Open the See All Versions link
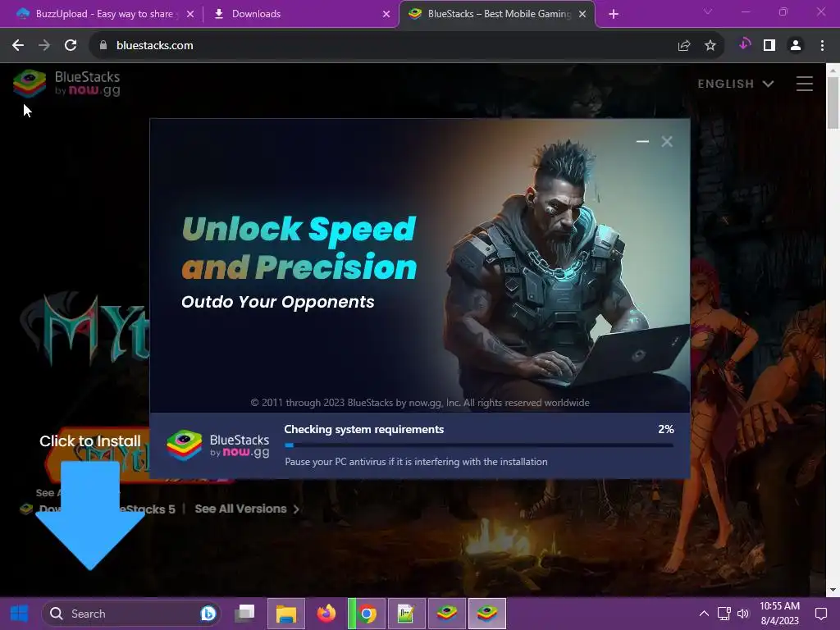 (240, 509)
